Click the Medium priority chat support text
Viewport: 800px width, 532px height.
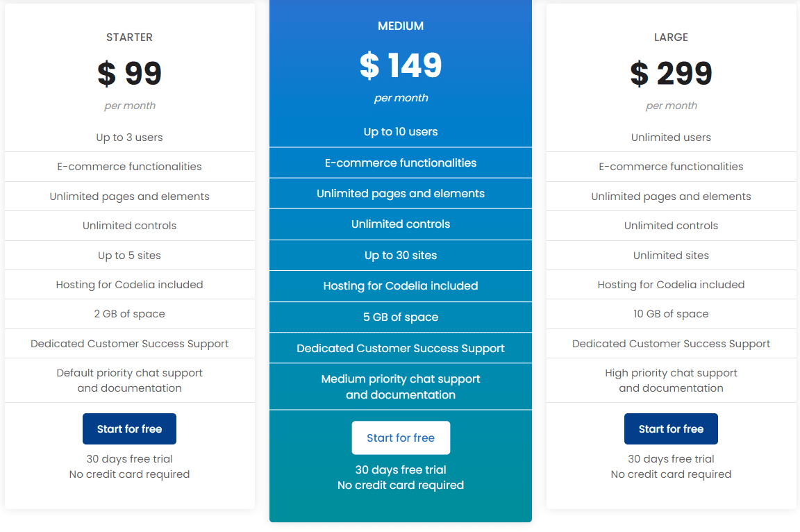click(401, 379)
